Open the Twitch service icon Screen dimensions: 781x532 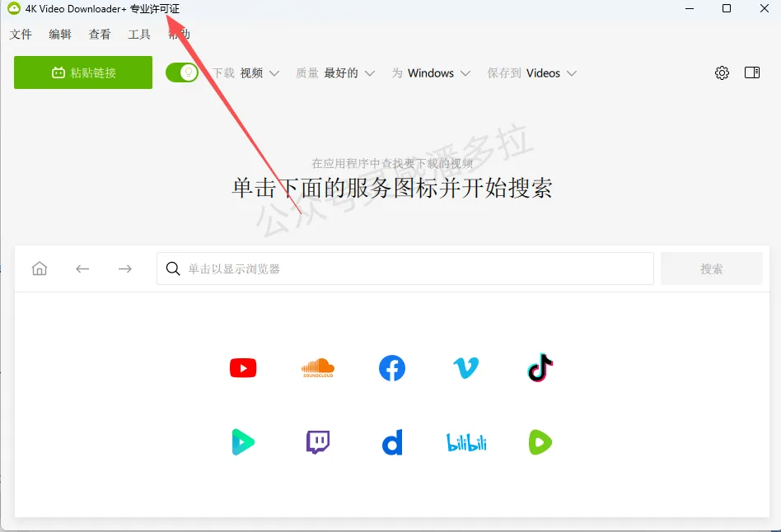318,442
